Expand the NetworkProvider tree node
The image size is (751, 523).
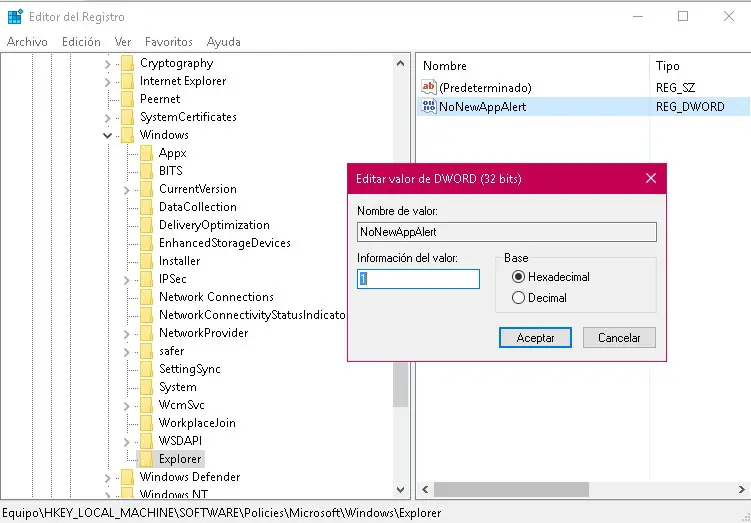126,334
